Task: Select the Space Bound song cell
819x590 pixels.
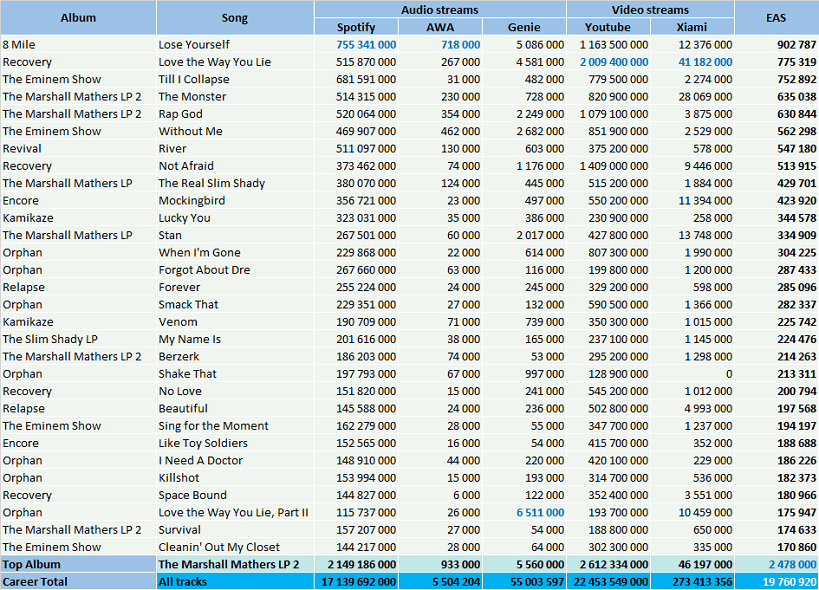Action: (x=235, y=495)
